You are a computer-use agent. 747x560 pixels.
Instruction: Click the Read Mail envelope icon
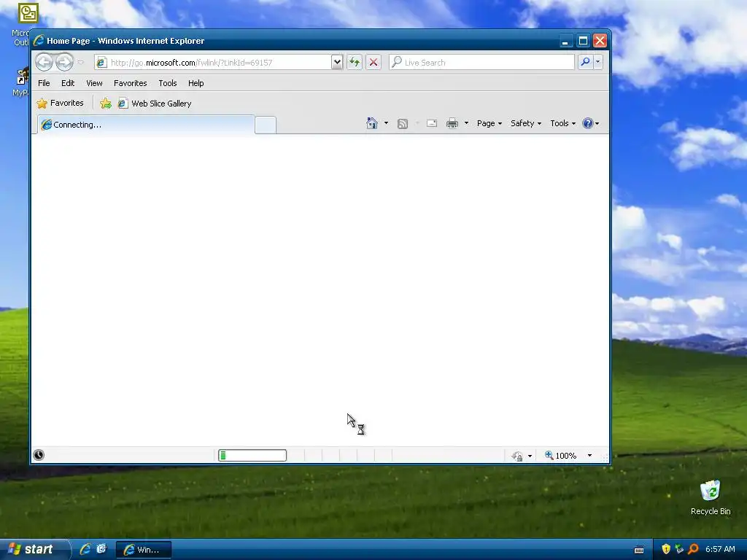point(432,123)
